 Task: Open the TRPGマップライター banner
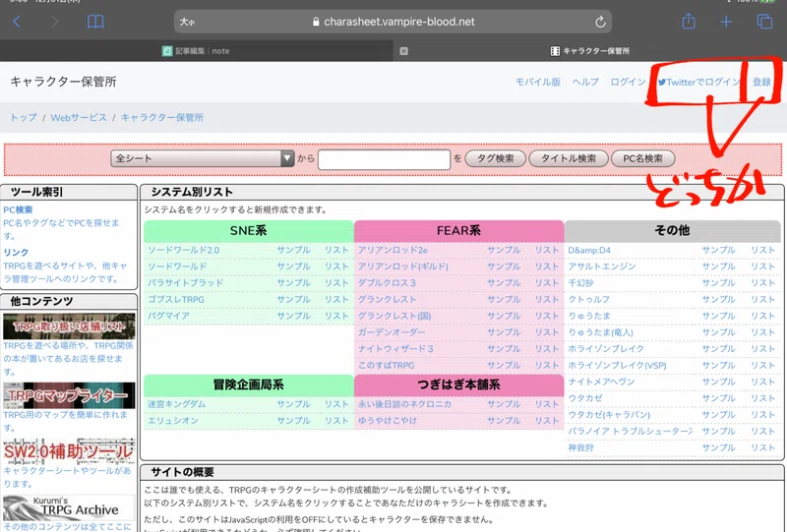69,395
